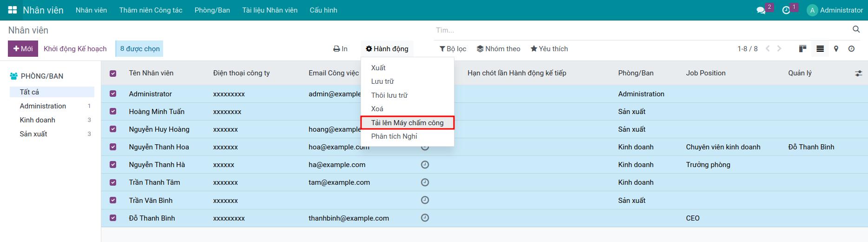Open optional columns settings icon

(x=858, y=73)
